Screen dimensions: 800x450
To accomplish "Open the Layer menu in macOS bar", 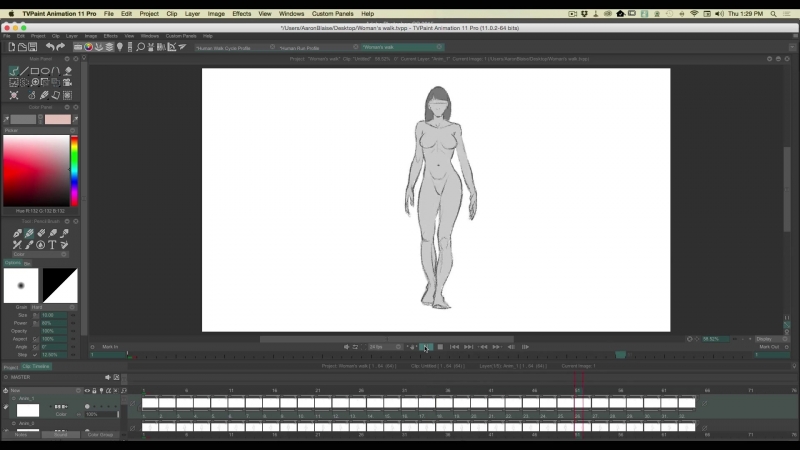I will 192,14.
